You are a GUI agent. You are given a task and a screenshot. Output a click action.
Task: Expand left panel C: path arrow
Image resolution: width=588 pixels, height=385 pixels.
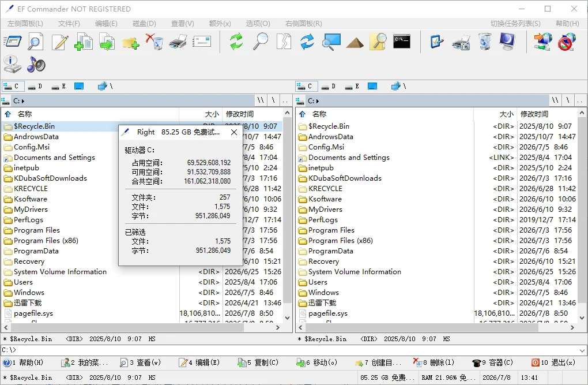coord(23,101)
